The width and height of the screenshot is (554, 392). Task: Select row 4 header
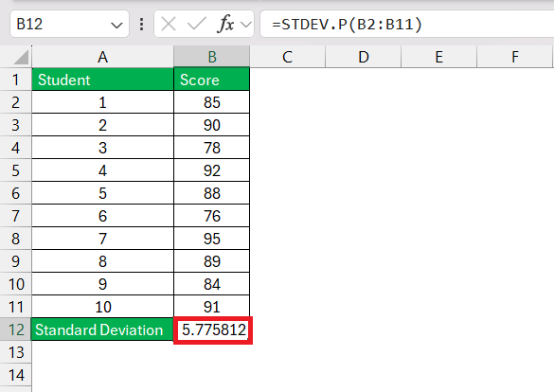[x=15, y=148]
